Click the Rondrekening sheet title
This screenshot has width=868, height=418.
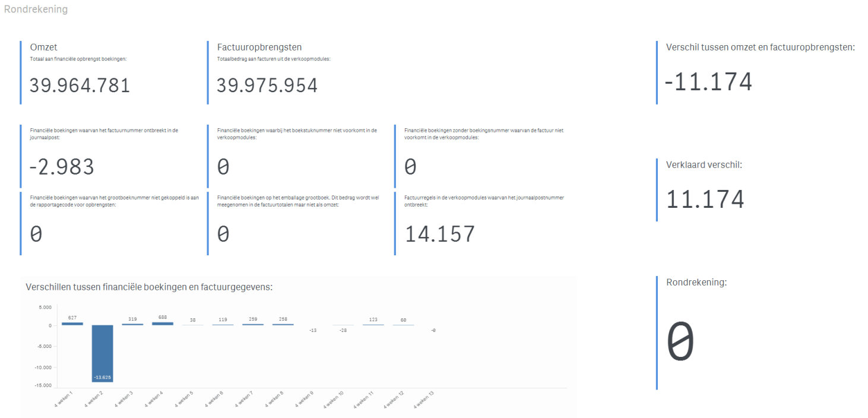pos(36,9)
